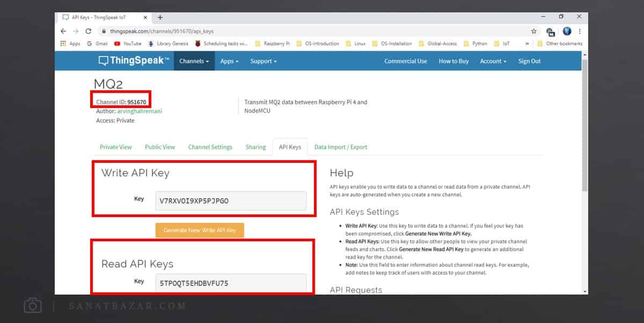Open author arvinghahremani profile link
Screen dimensions: 644x323
pyautogui.click(x=140, y=111)
